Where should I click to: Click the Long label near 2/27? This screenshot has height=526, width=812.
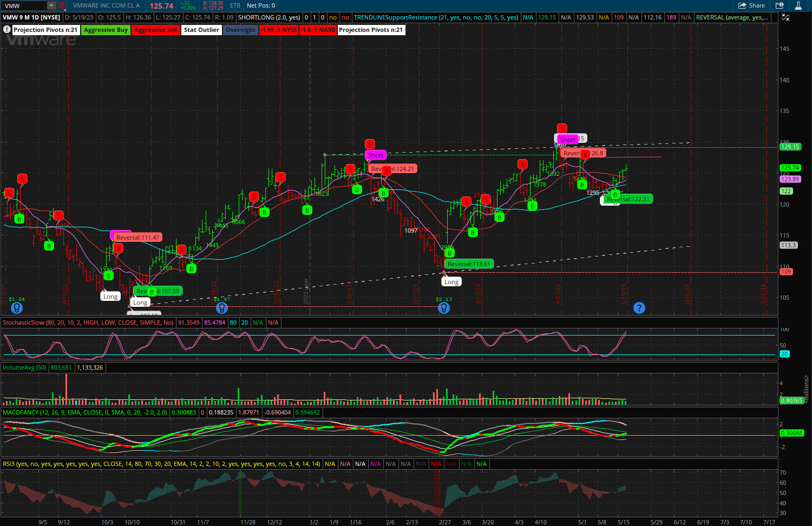click(451, 282)
